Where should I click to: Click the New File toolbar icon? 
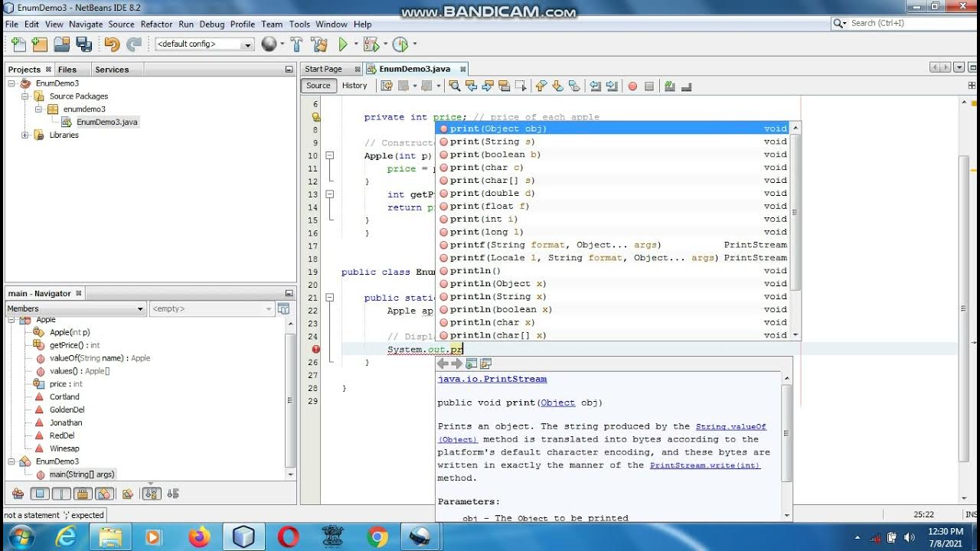click(18, 44)
